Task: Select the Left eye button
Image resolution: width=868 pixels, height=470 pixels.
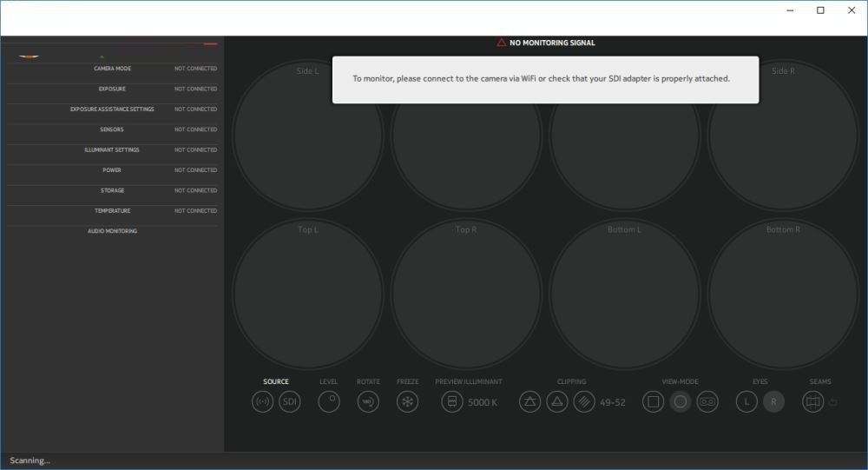Action: click(x=746, y=402)
